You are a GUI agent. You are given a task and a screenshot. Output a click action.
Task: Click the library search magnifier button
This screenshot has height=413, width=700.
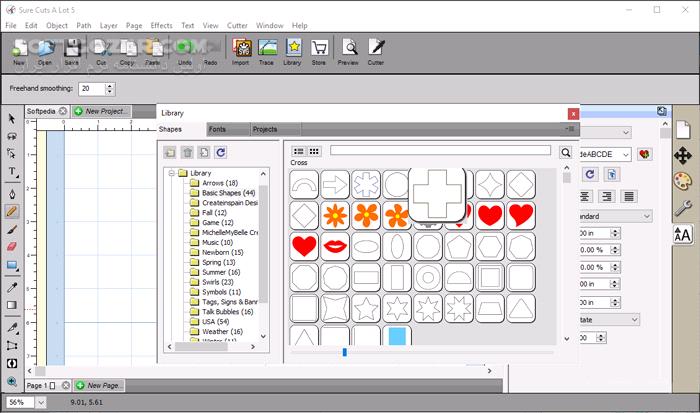tap(566, 153)
